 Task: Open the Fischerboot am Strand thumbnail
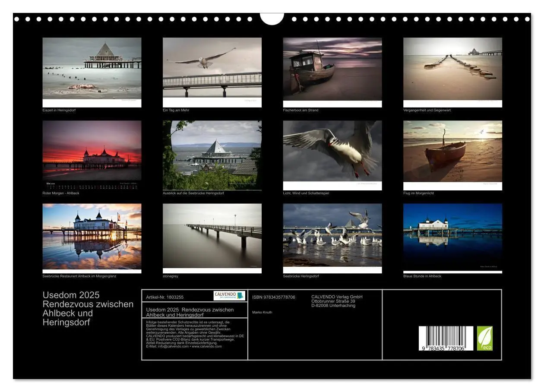332,69
